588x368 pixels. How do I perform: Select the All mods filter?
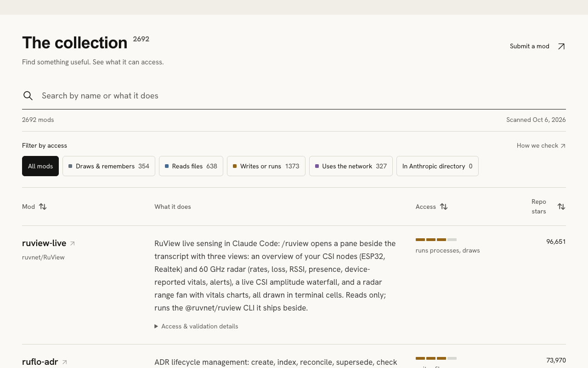pyautogui.click(x=40, y=166)
